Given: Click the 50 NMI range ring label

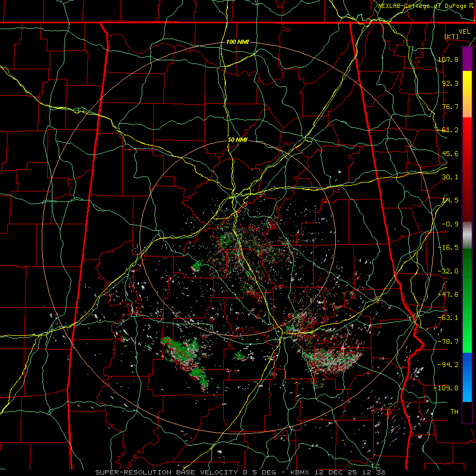Looking at the screenshot, I should (x=237, y=140).
